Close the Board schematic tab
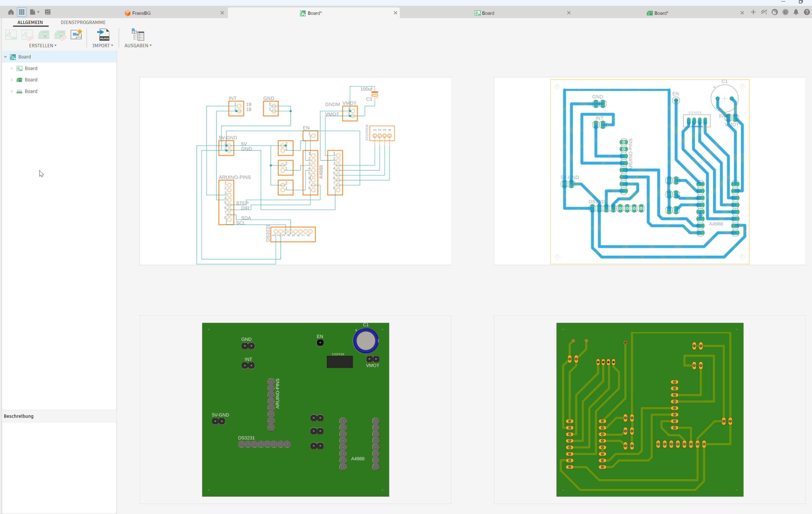The width and height of the screenshot is (812, 514). (x=569, y=13)
